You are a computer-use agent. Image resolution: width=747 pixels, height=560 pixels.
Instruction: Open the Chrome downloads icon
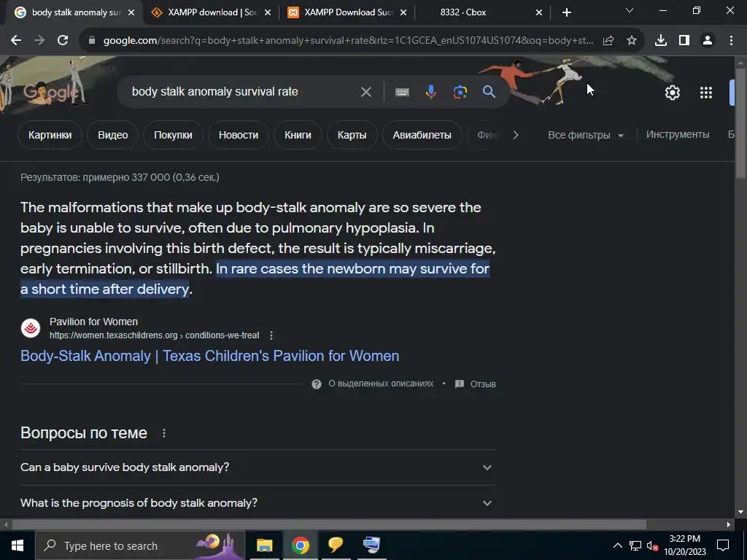click(x=660, y=41)
